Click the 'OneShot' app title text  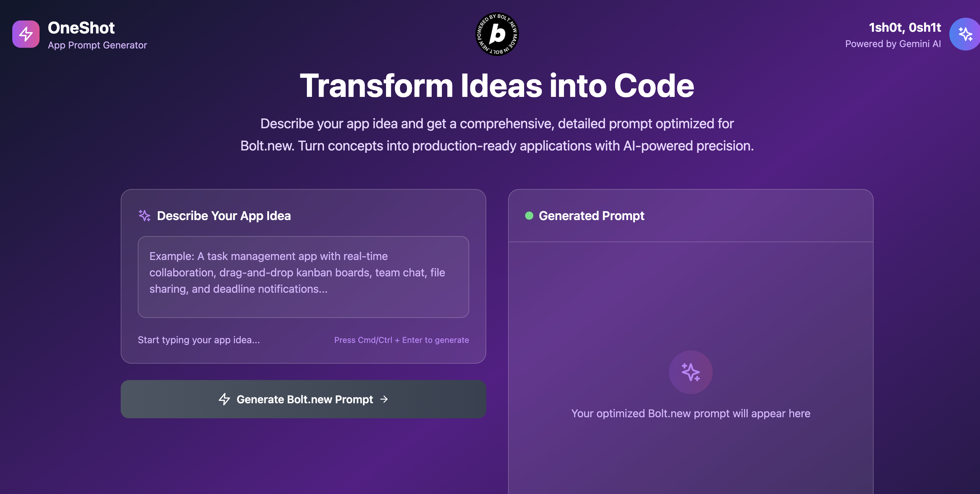pyautogui.click(x=81, y=27)
